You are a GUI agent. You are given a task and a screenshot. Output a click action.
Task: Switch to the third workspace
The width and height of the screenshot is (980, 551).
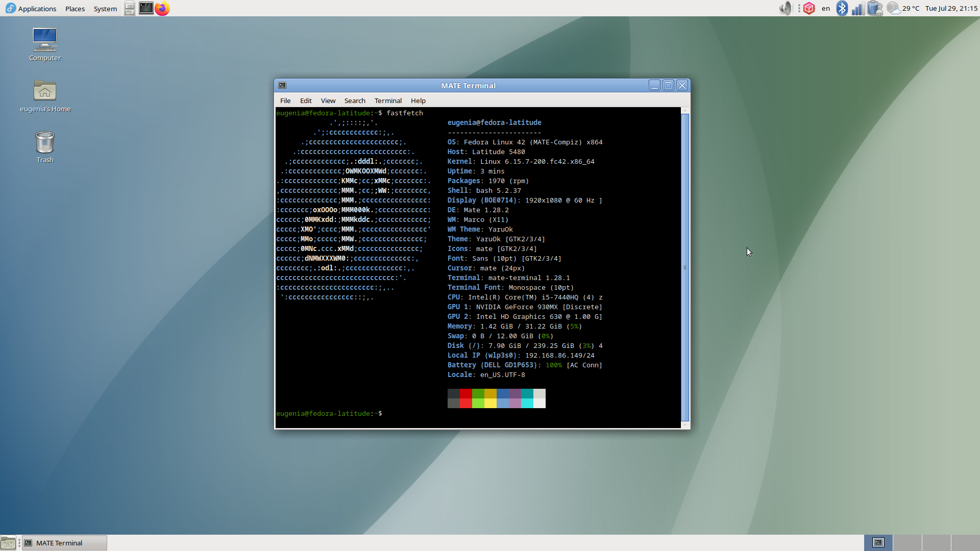[x=937, y=543]
